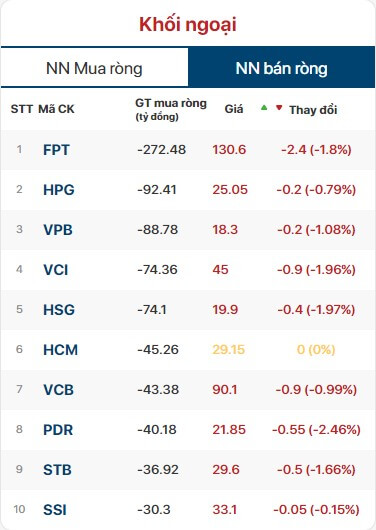The width and height of the screenshot is (376, 530).
Task: Select the NN bán ròng tab
Action: click(x=281, y=68)
